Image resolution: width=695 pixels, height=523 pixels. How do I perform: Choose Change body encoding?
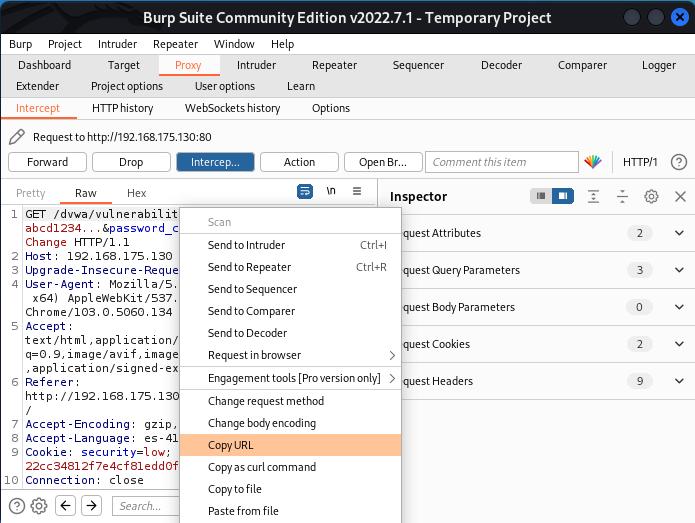pyautogui.click(x=291, y=423)
